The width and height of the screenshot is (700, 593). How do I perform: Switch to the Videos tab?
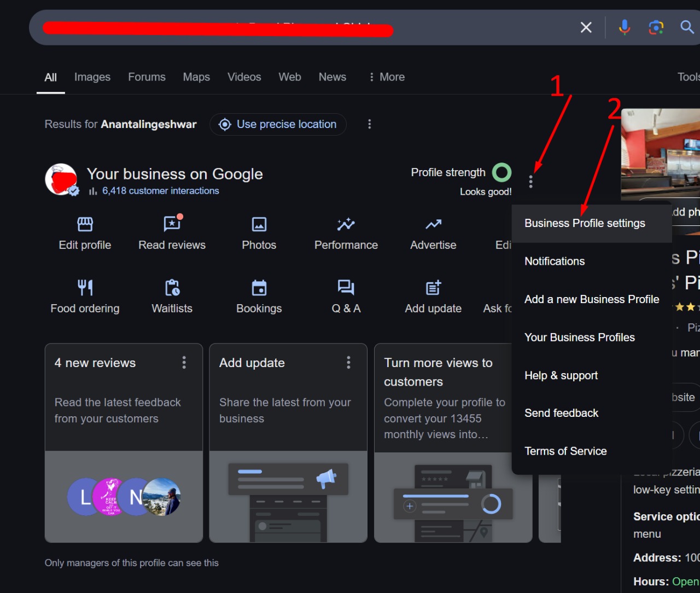pos(244,77)
